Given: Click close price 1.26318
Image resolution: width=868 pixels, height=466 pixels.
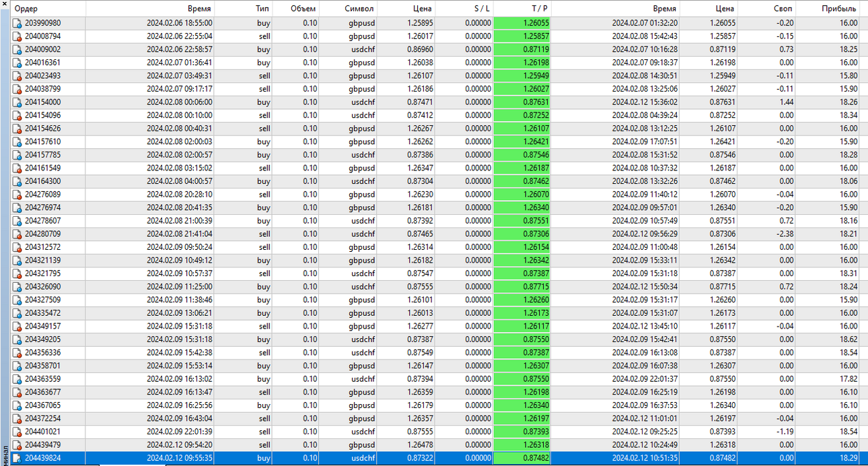Looking at the screenshot, I should point(723,444).
